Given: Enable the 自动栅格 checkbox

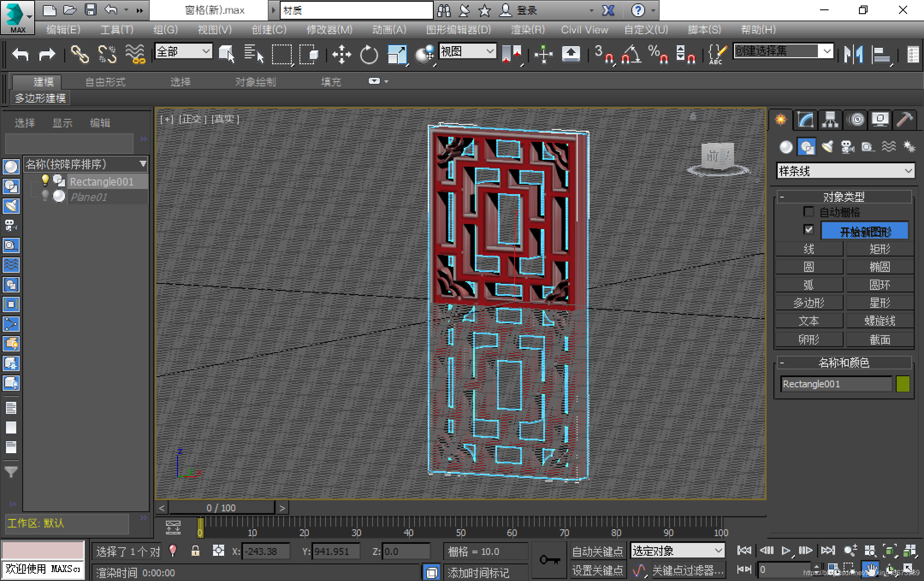Looking at the screenshot, I should pos(808,212).
